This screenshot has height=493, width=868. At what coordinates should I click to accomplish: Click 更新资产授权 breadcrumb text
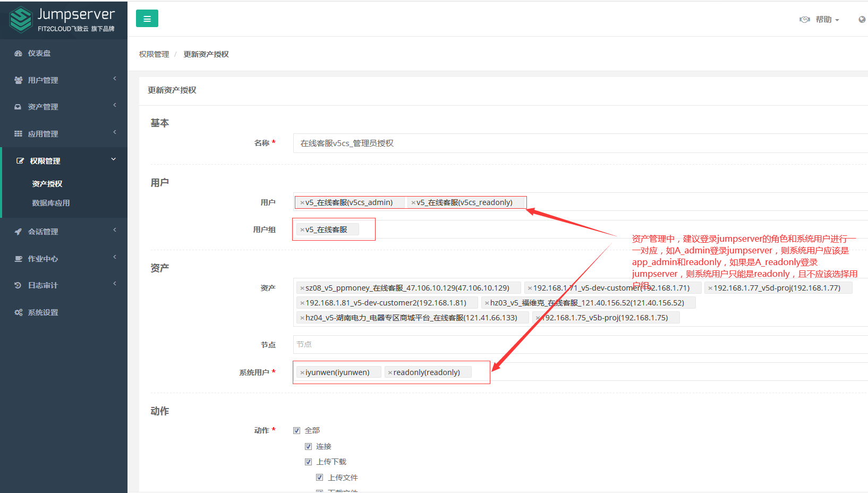(206, 54)
